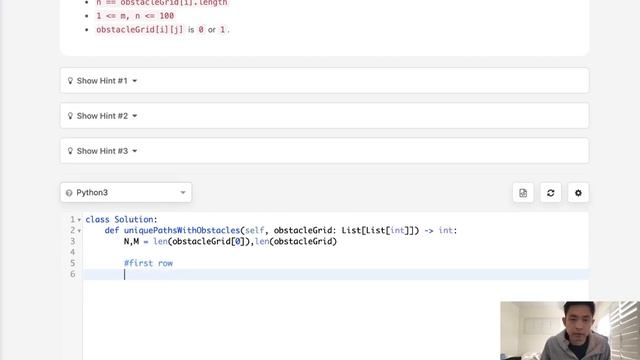Expand Show Hint #2

(x=324, y=116)
